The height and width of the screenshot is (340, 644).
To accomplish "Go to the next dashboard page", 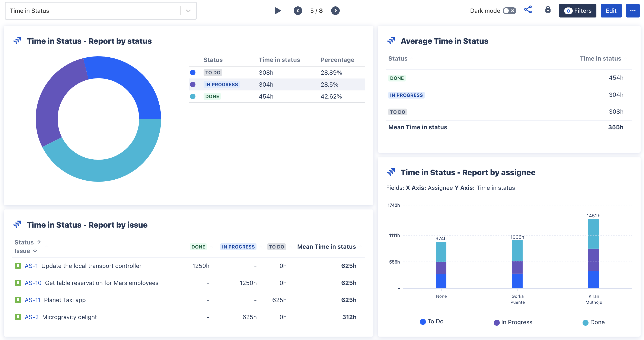I will coord(335,10).
